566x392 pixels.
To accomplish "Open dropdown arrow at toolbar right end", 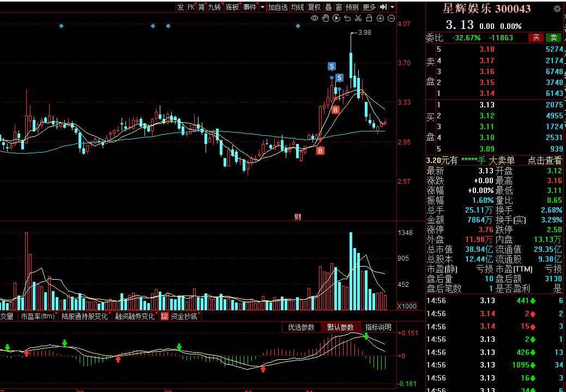I will click(393, 7).
